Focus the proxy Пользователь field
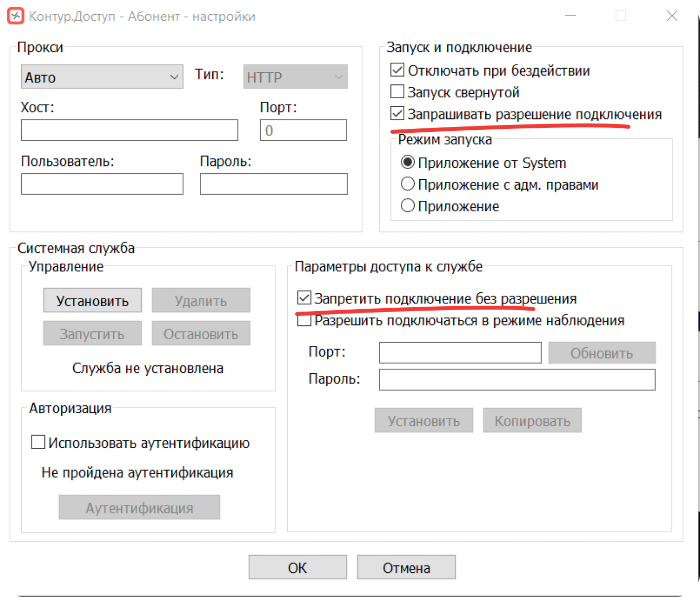700x597 pixels. click(102, 184)
